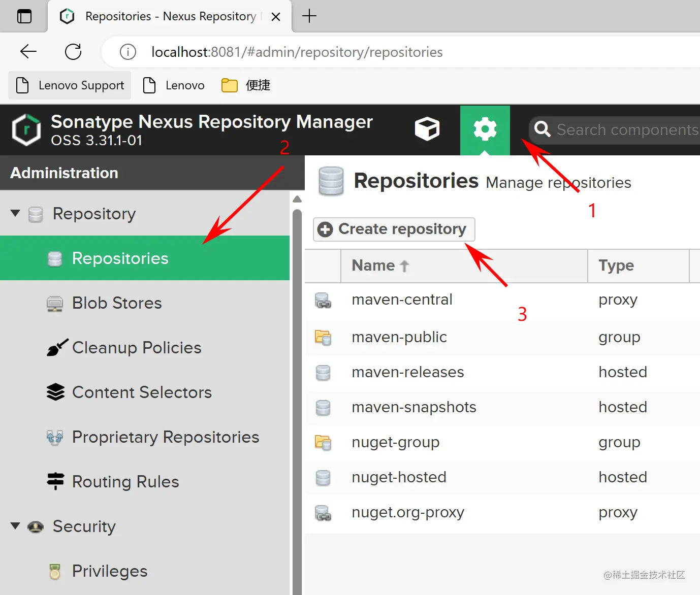Collapse the Security tree section

point(16,526)
